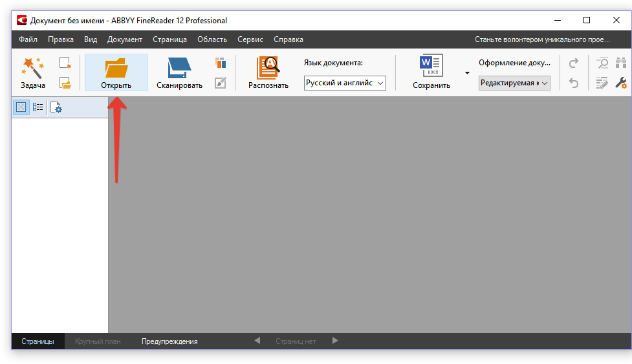Start scanning with the Сканировать icon
Viewport: 632px width, 364px height.
[179, 67]
